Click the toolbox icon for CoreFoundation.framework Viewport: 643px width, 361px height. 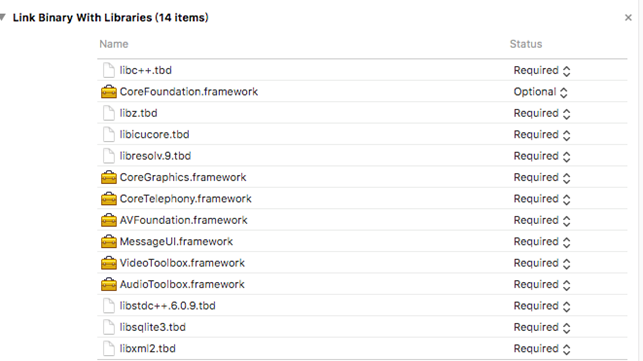(109, 91)
